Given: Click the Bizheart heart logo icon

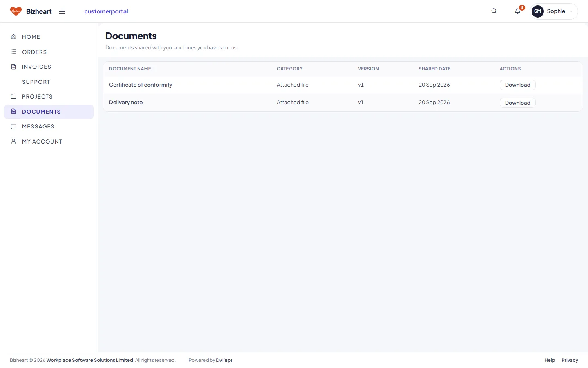Looking at the screenshot, I should pos(16,11).
